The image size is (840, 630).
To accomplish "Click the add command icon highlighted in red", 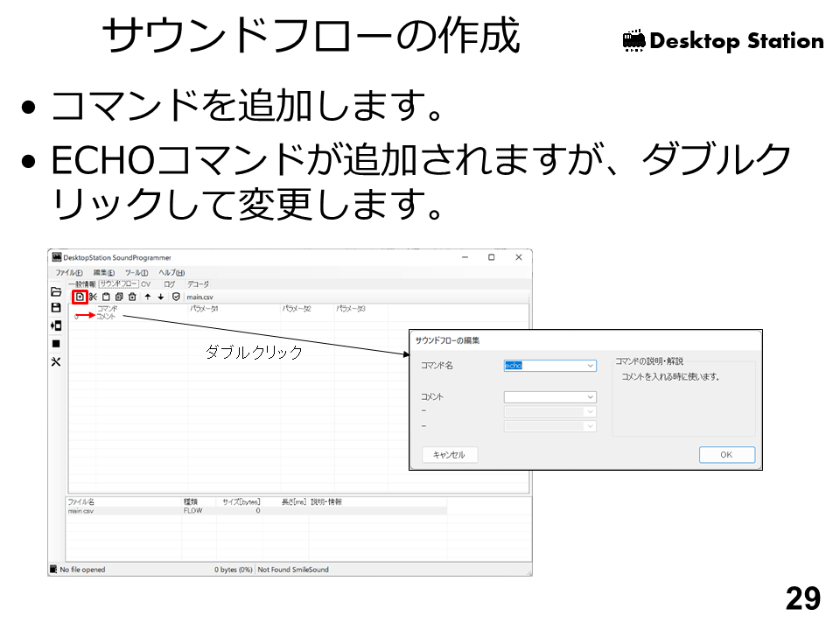I will pos(79,297).
